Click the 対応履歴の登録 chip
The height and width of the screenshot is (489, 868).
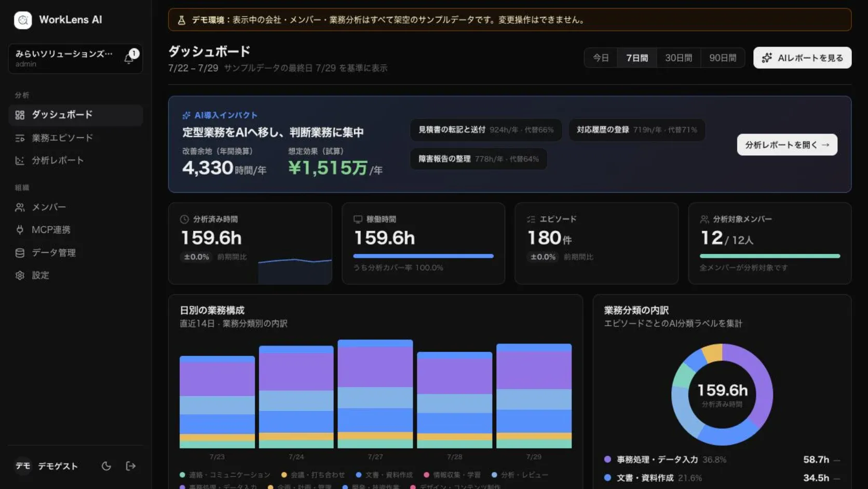(637, 130)
